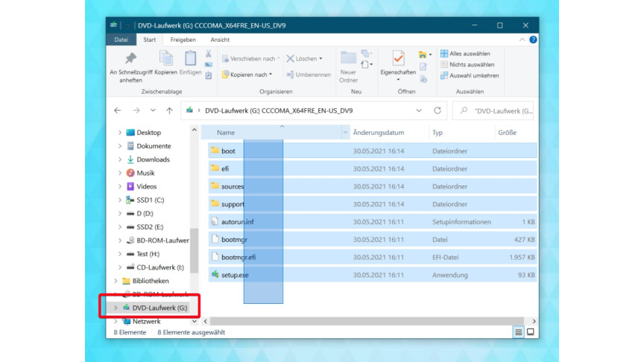
Task: Click the search magnifier icon
Action: (464, 110)
